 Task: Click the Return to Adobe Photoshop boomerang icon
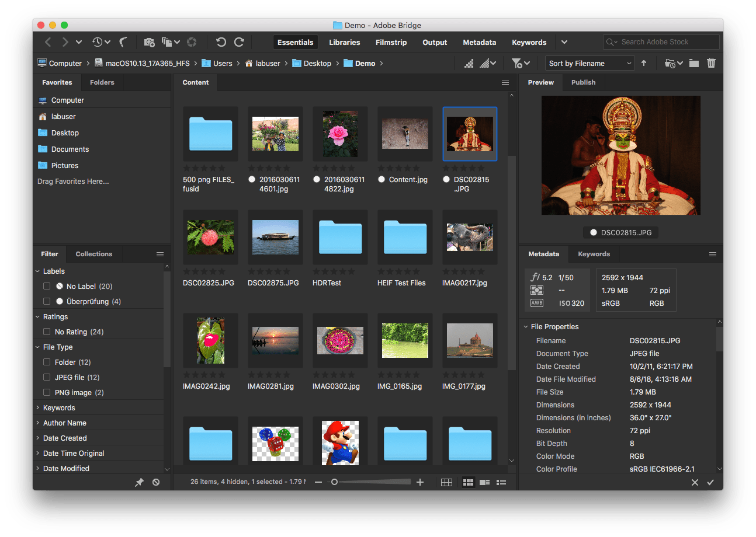(123, 41)
